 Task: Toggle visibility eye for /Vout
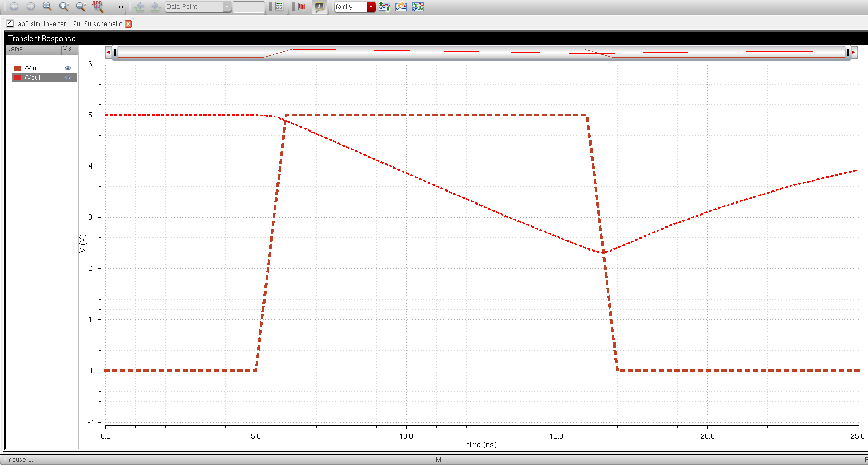[x=68, y=78]
